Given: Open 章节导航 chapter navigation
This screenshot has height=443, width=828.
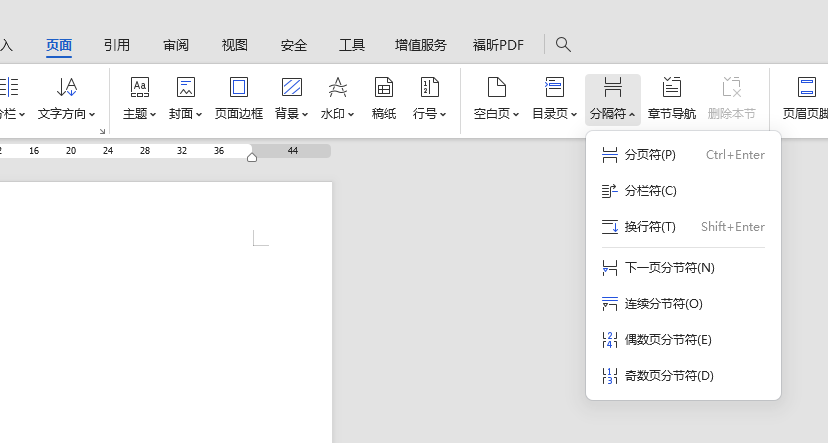Looking at the screenshot, I should pos(672,99).
